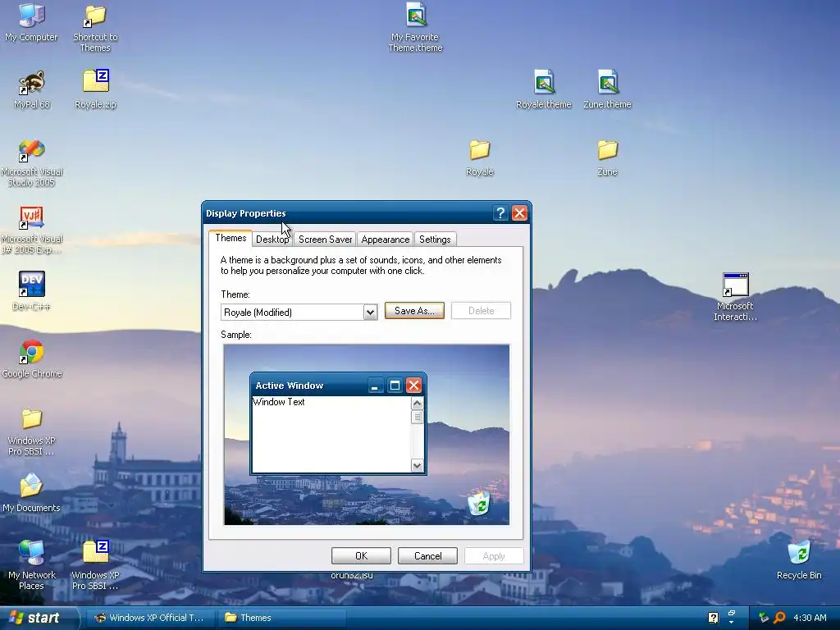Switch to Themes window on taskbar

(x=281, y=618)
